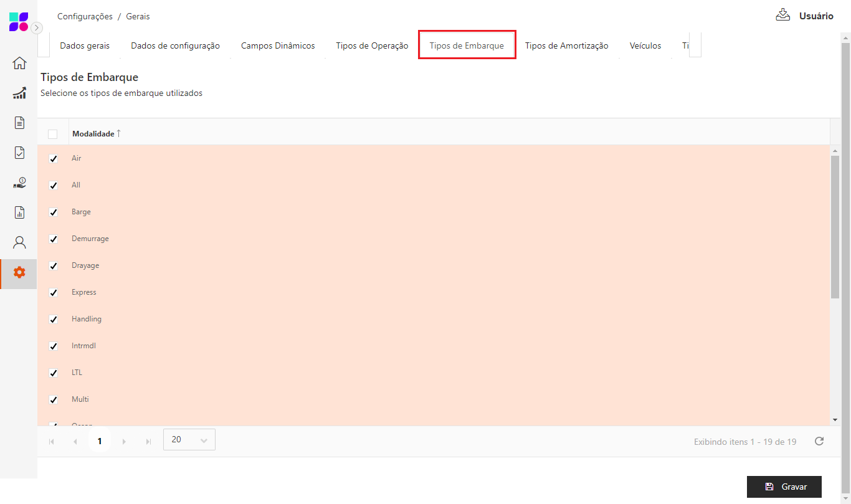Toggle the Demurrage checkbox

(53, 239)
